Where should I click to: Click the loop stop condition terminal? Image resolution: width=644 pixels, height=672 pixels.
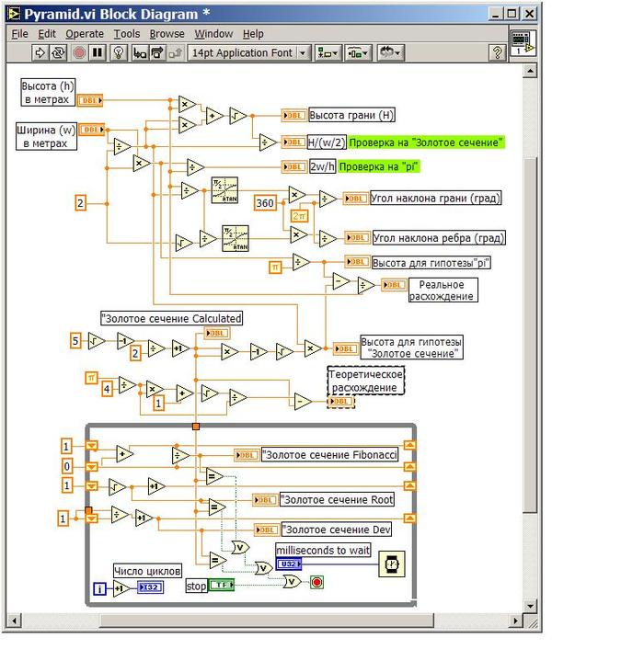point(316,582)
